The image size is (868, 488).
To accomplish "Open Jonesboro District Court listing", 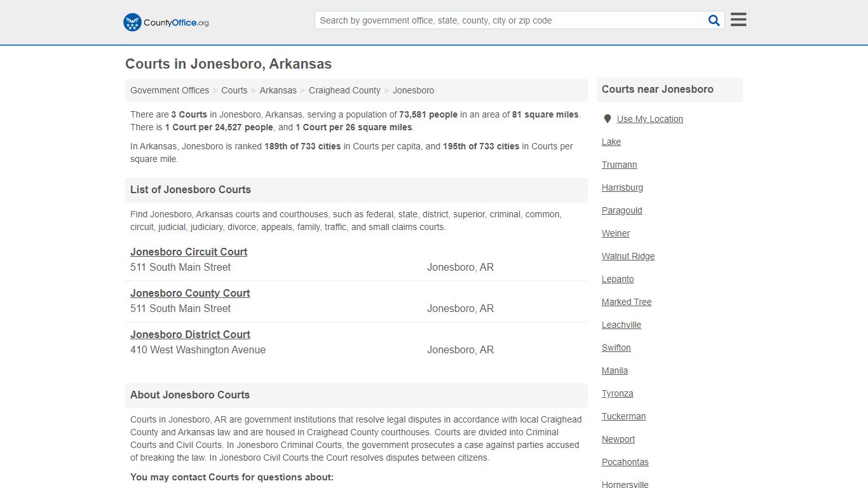I will [190, 334].
